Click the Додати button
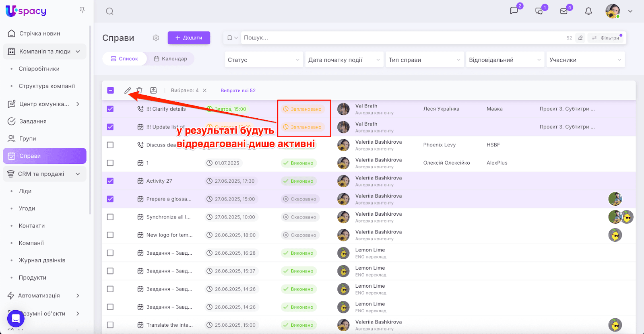 189,38
